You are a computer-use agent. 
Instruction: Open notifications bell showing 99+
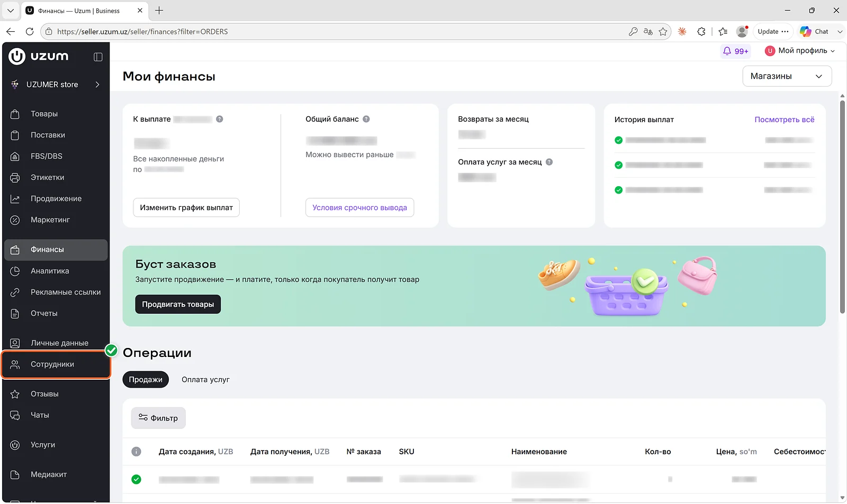[x=735, y=51]
